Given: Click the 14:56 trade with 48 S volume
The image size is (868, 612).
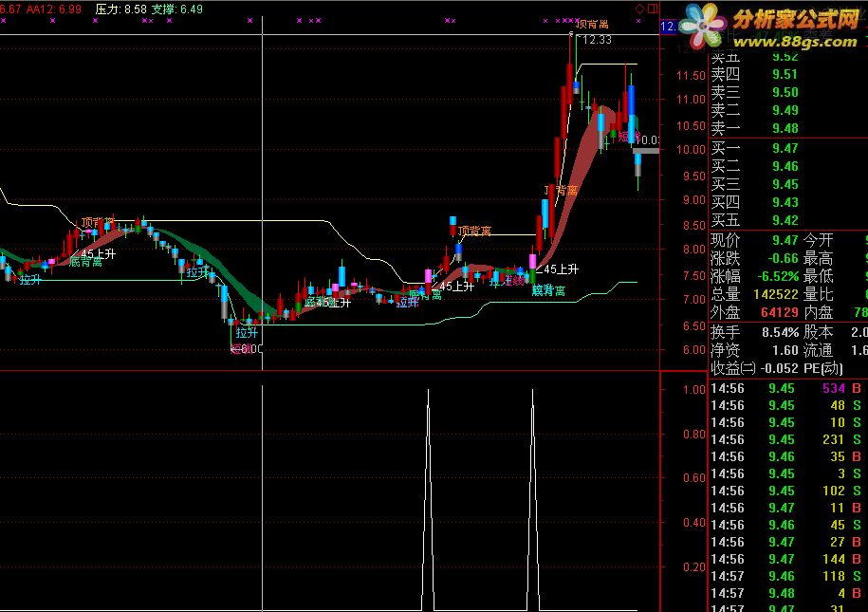Looking at the screenshot, I should click(x=786, y=406).
